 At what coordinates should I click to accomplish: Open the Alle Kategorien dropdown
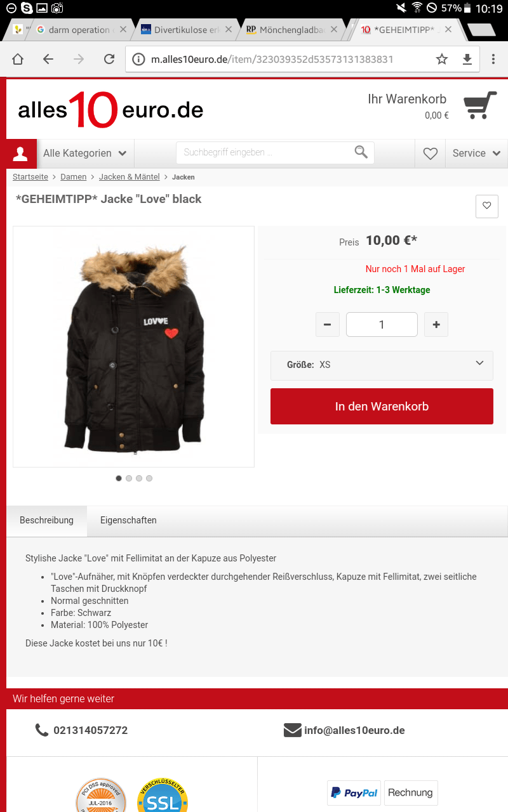click(x=85, y=154)
